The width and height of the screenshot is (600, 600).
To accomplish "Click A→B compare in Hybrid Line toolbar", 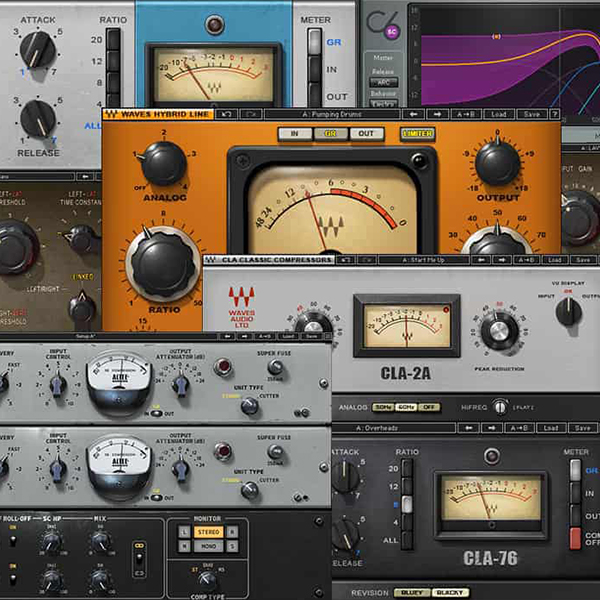I will coord(466,114).
